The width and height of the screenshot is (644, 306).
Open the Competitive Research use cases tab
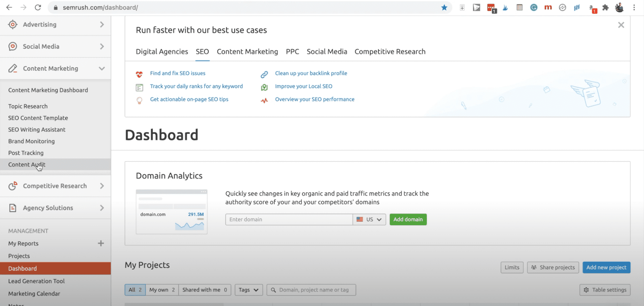click(x=390, y=52)
